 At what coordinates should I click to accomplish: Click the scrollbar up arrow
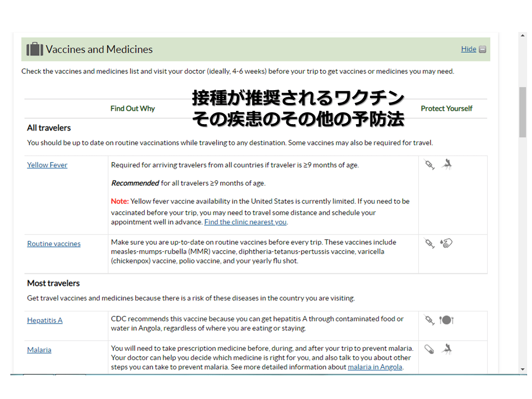point(523,36)
